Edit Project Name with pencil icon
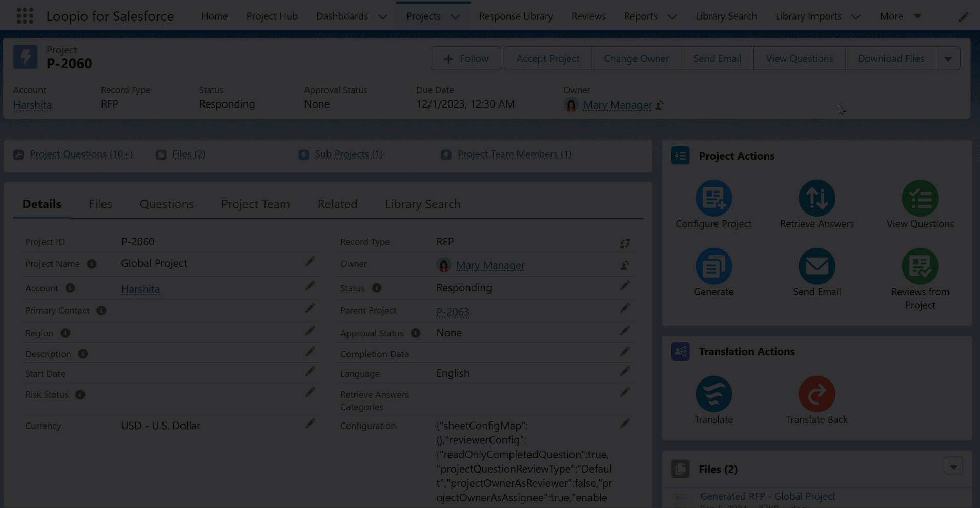The image size is (980, 508). (310, 262)
